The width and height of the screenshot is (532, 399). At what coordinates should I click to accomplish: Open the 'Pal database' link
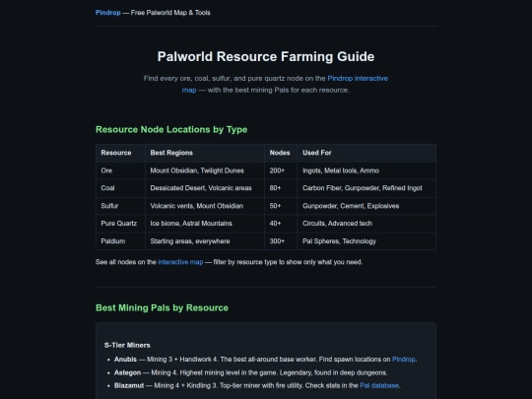[x=379, y=385]
